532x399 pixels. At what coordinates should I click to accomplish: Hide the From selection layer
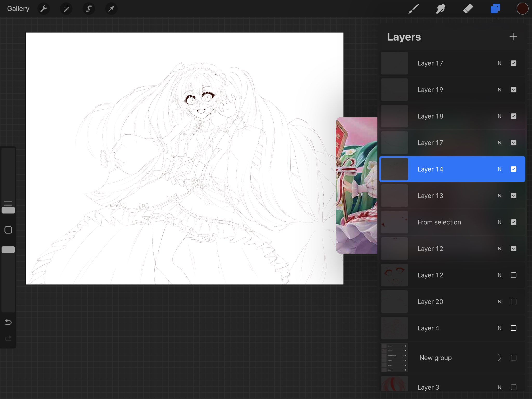pos(514,222)
